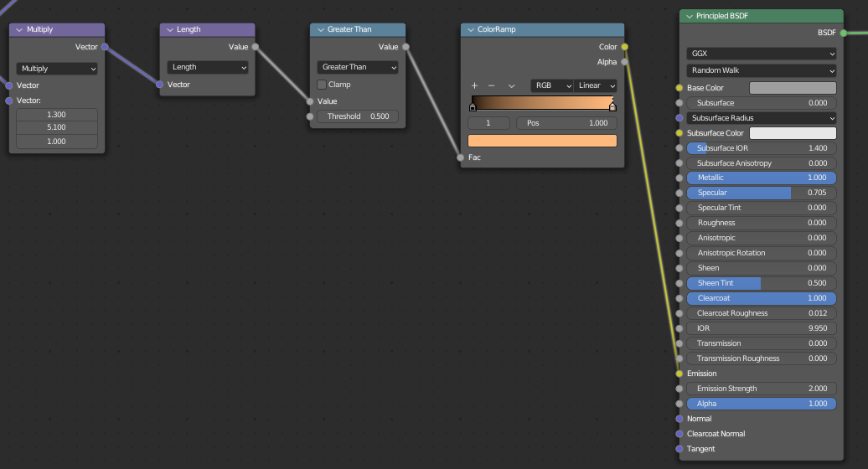
Task: Click the Emission input socket
Action: tap(679, 374)
